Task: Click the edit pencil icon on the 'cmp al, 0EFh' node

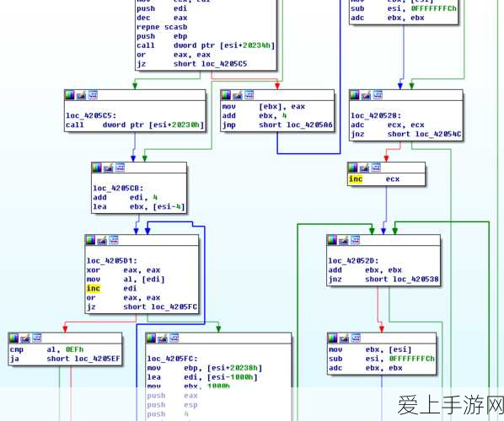Action: point(25,338)
